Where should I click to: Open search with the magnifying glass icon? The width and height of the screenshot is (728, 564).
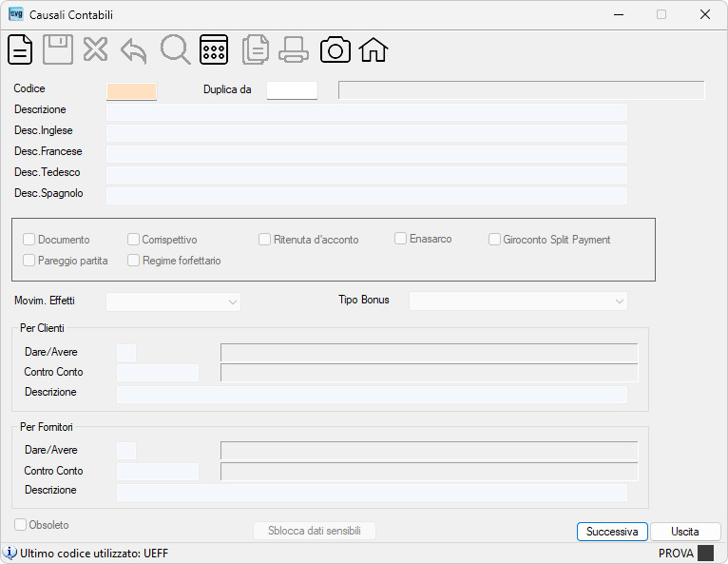coord(175,49)
